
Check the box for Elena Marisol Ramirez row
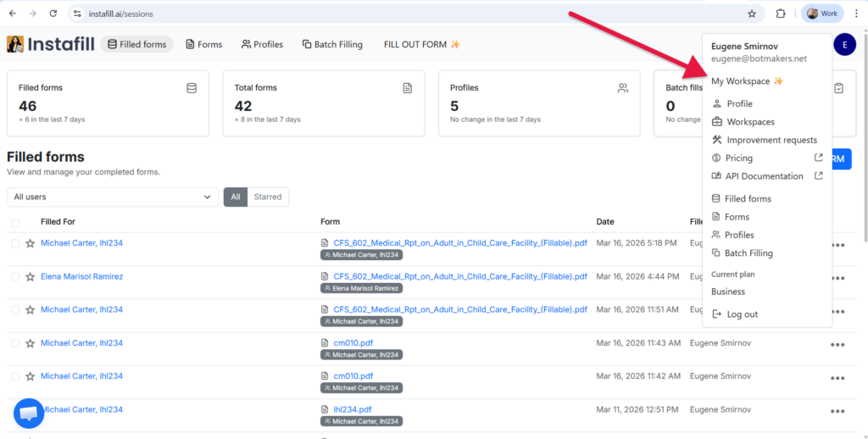point(15,277)
